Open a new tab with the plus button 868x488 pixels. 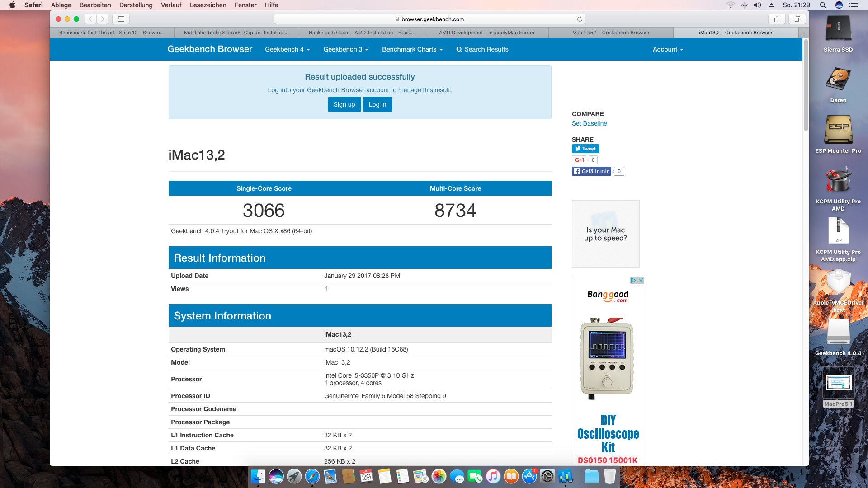click(x=804, y=33)
